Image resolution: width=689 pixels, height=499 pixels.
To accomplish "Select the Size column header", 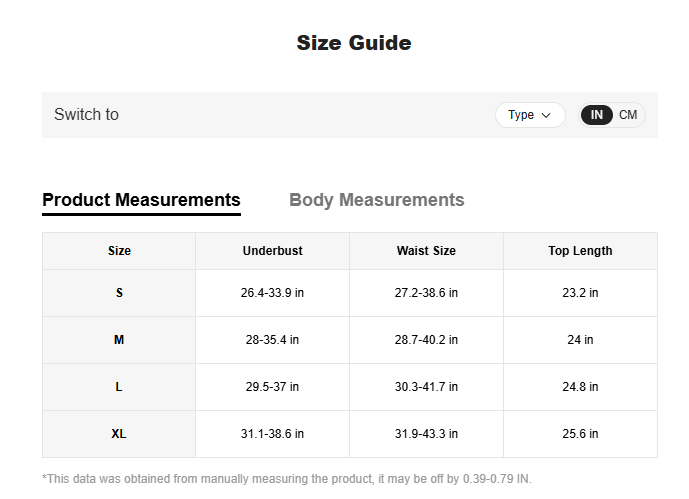I will (119, 251).
